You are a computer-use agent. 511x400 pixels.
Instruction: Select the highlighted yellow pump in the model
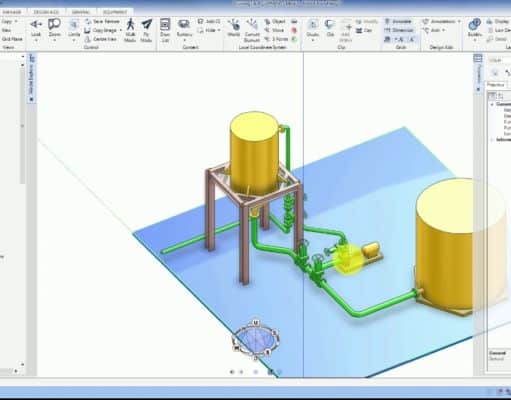point(348,259)
